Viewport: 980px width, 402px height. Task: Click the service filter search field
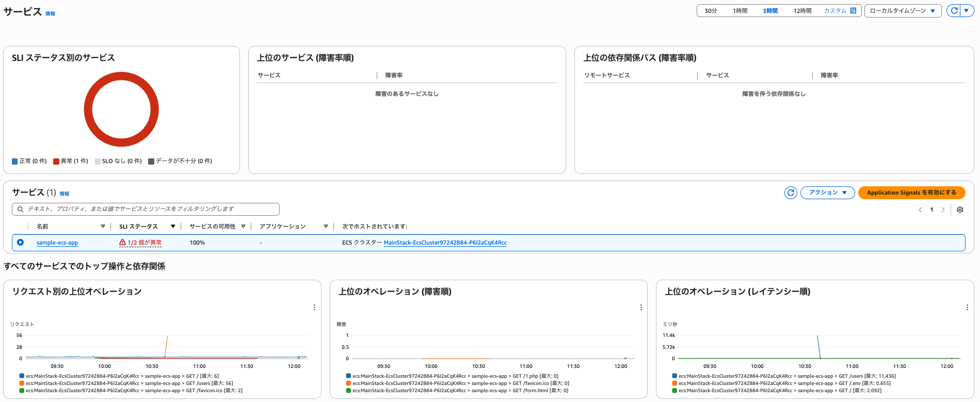point(146,209)
